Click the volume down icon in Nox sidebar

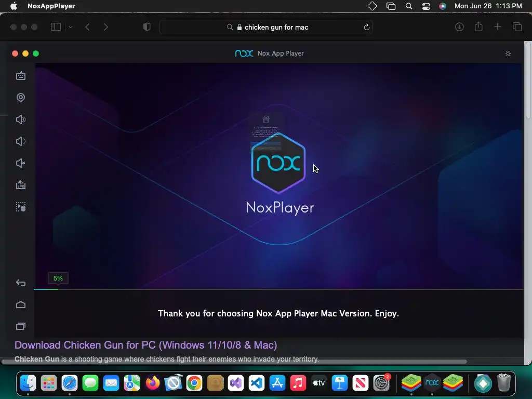pyautogui.click(x=21, y=141)
